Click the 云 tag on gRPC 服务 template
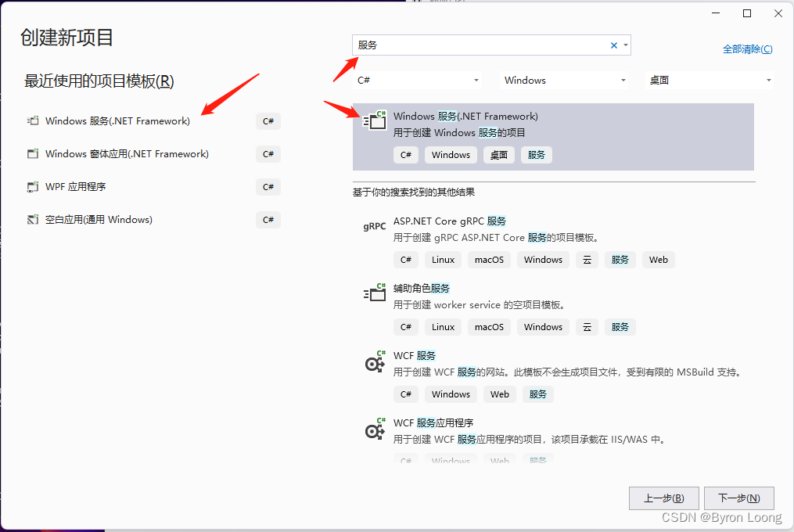Viewport: 794px width, 532px height. point(587,260)
